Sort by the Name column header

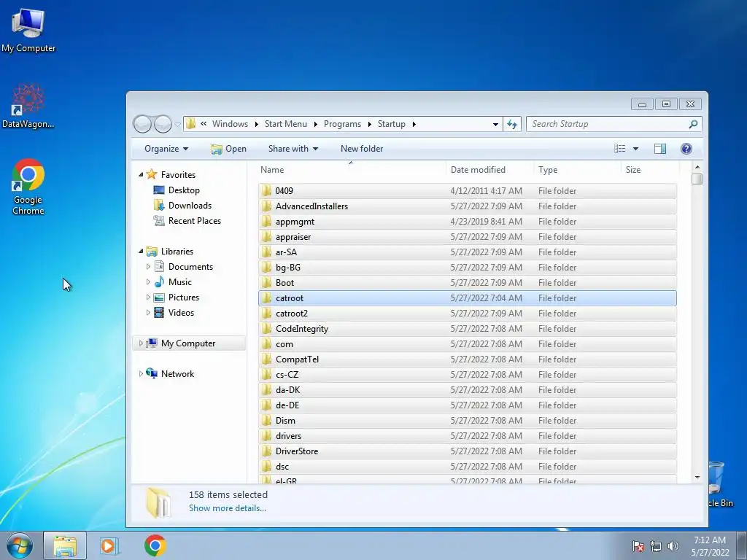(352, 169)
